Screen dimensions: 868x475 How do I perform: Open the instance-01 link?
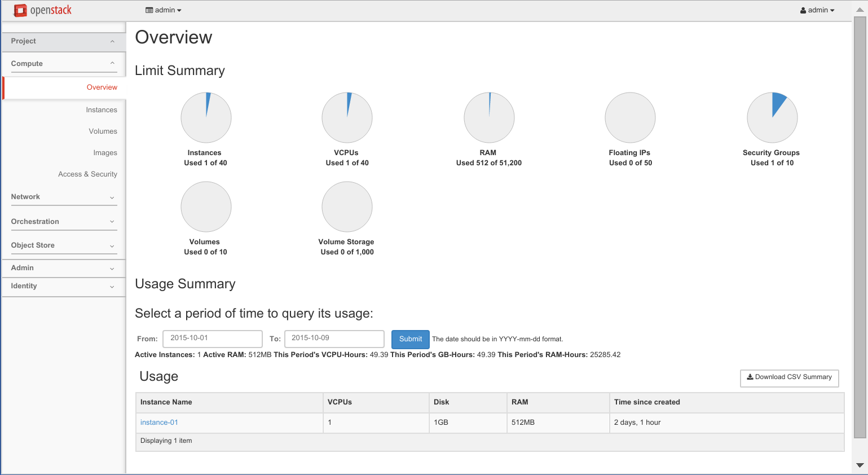pos(159,423)
